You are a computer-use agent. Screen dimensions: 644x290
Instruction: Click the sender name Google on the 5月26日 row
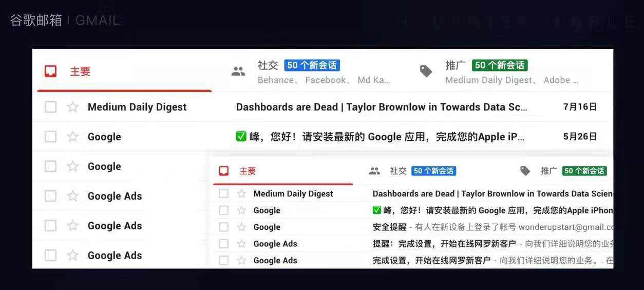click(104, 137)
